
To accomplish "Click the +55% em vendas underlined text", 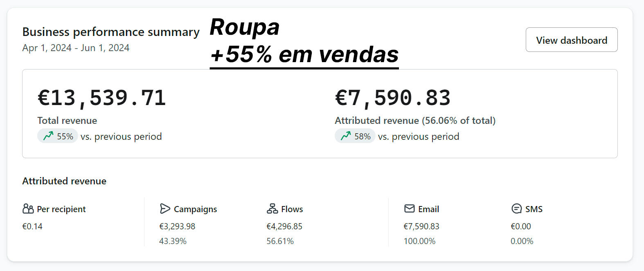I will coord(304,54).
